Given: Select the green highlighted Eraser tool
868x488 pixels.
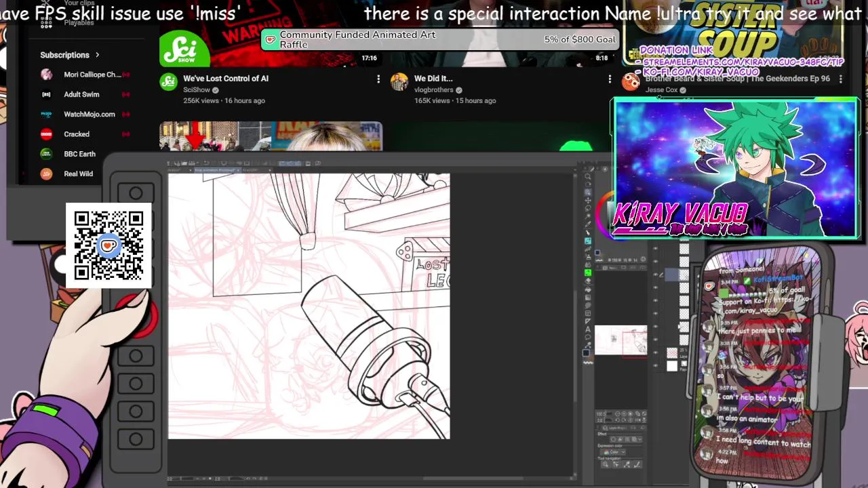Looking at the screenshot, I should point(588,272).
